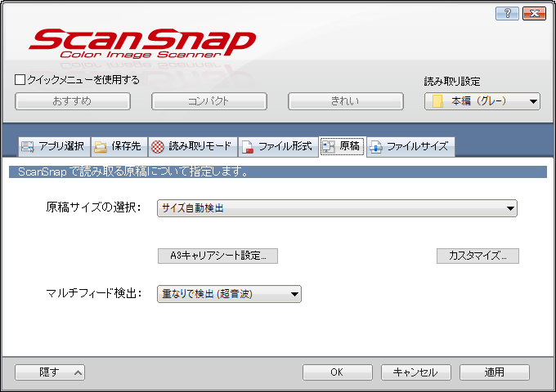Click the アプリ選択 tab icon
The height and width of the screenshot is (392, 556).
pyautogui.click(x=27, y=146)
